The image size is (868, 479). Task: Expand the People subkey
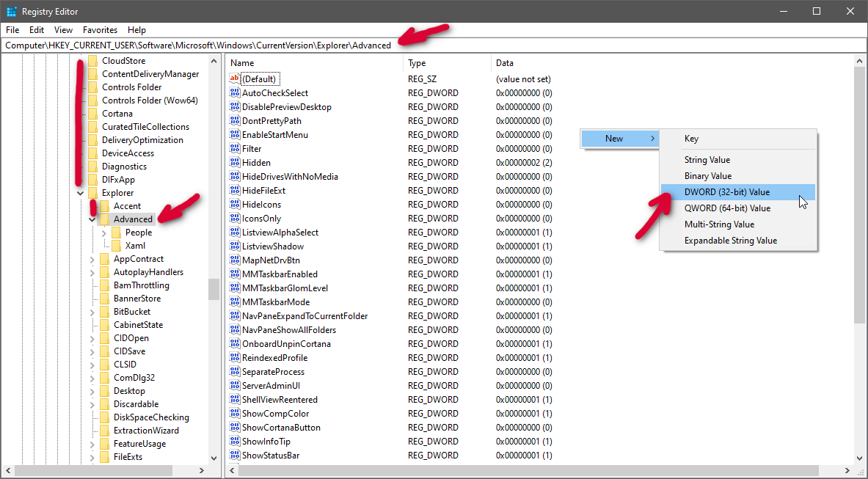point(103,233)
